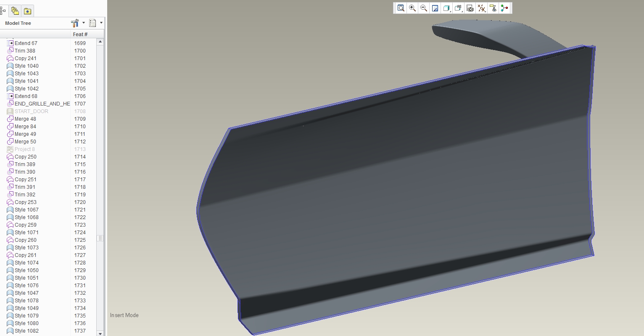644x336 pixels.
Task: Click the Model Tree scrollbar thumb
Action: click(100, 238)
